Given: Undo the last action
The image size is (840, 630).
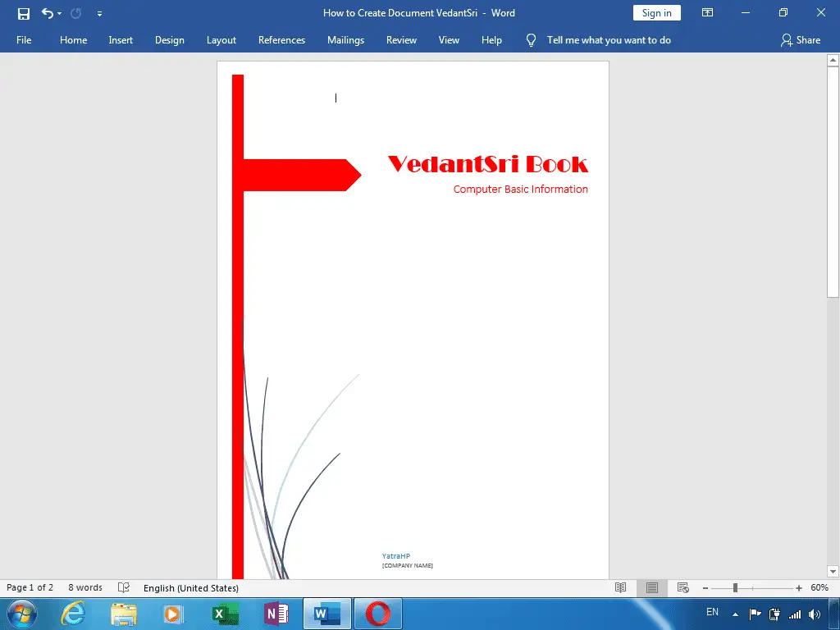Looking at the screenshot, I should point(47,13).
